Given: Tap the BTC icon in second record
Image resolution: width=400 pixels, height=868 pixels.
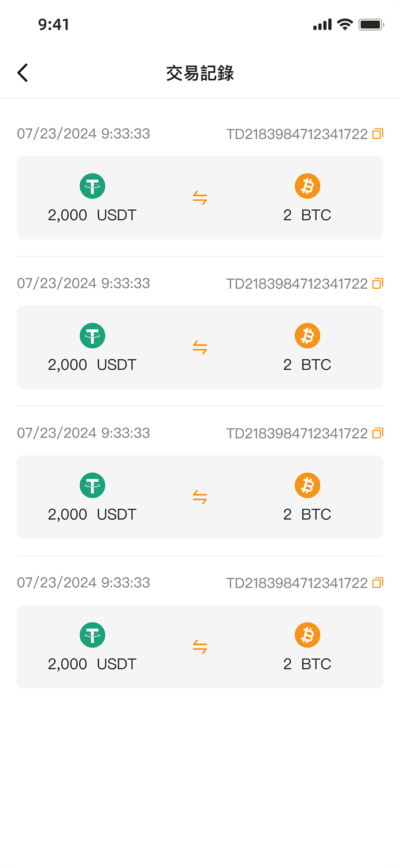Looking at the screenshot, I should pyautogui.click(x=308, y=336).
